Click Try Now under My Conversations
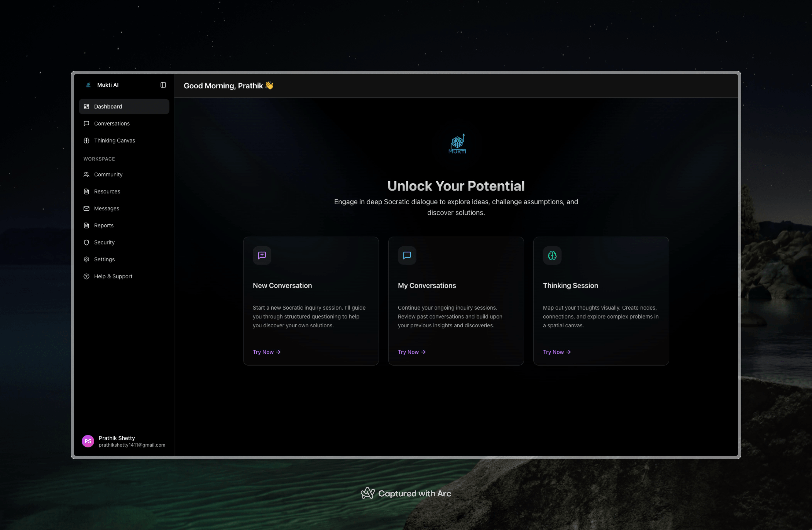812x530 pixels. 411,352
